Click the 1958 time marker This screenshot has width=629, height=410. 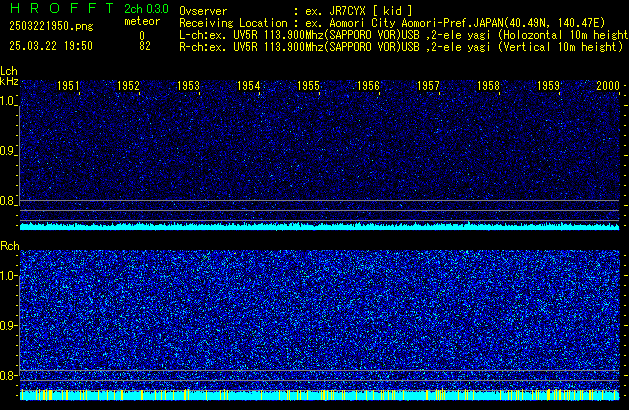point(488,85)
